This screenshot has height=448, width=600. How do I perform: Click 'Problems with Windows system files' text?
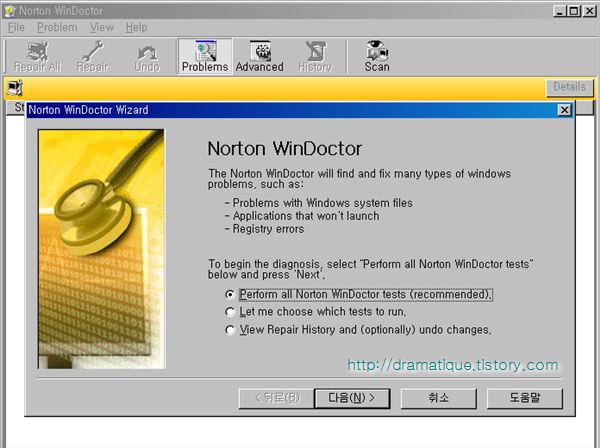pyautogui.click(x=323, y=203)
